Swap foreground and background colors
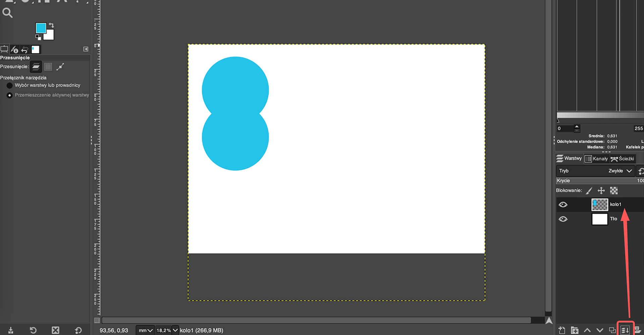The height and width of the screenshot is (335, 644). [51, 25]
